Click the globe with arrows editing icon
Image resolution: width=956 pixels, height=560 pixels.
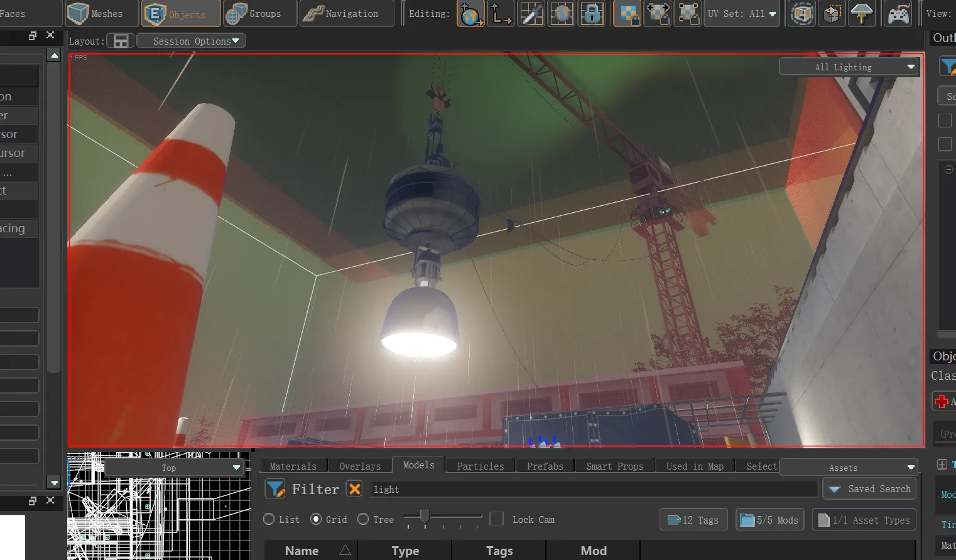click(x=470, y=13)
